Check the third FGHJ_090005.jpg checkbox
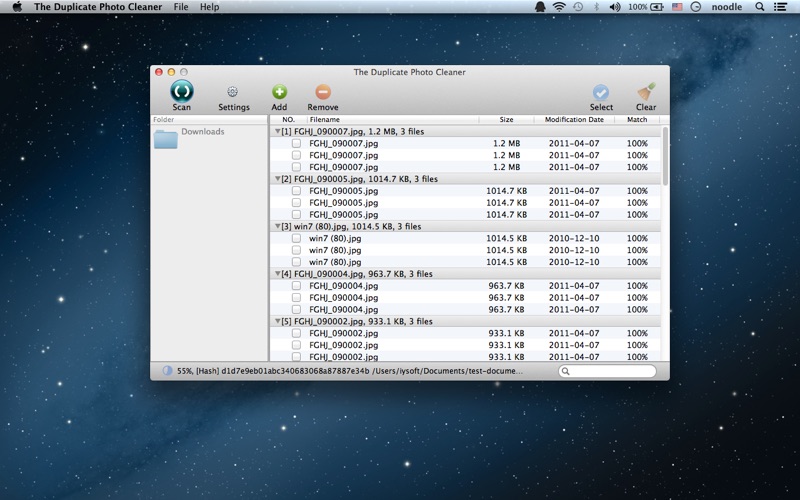 (x=296, y=214)
